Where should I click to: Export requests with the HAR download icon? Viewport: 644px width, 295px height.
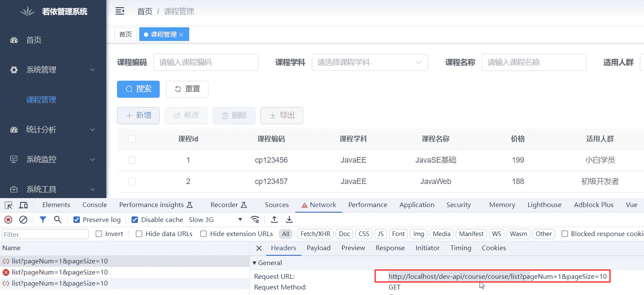click(x=290, y=219)
